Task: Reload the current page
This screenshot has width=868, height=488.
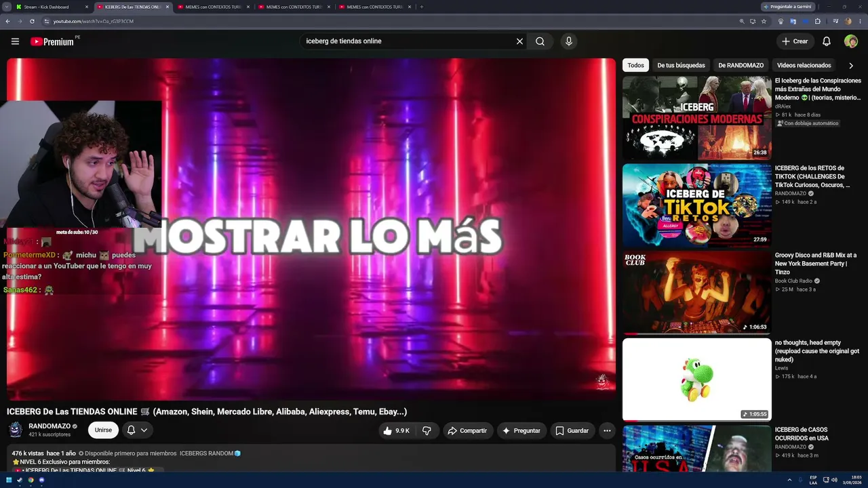Action: tap(32, 21)
